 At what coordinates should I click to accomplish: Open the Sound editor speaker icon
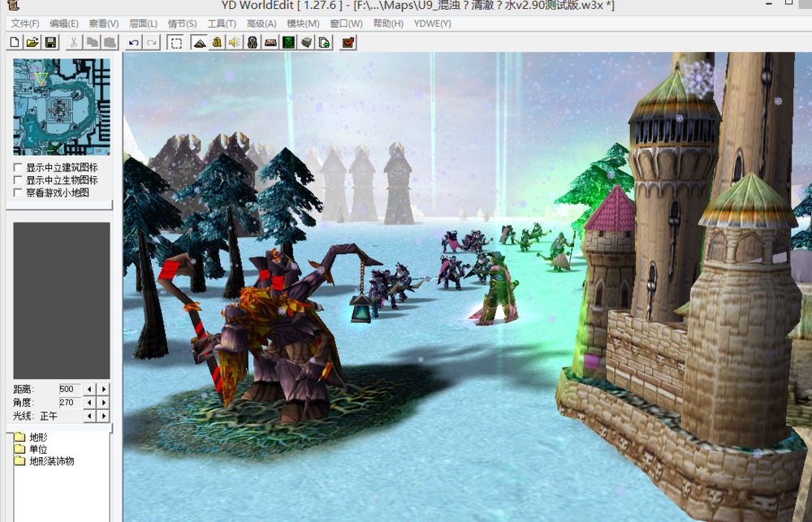click(235, 42)
